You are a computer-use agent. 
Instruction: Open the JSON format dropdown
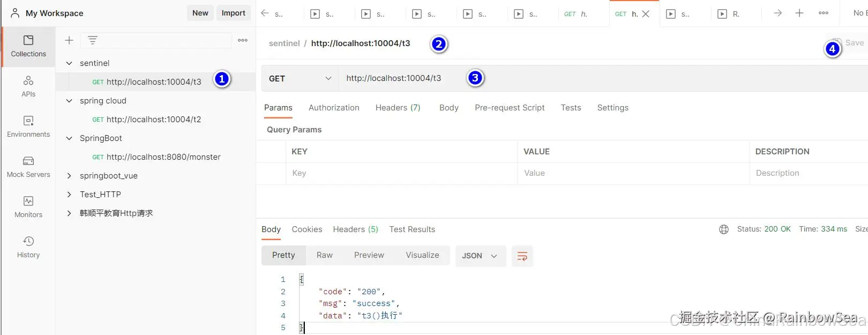click(x=480, y=256)
